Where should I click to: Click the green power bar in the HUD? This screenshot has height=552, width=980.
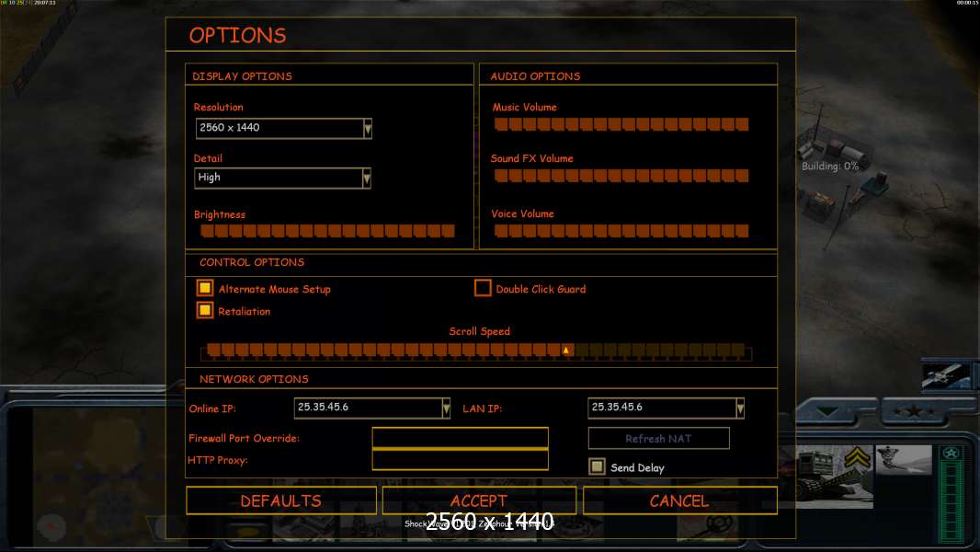[x=952, y=502]
